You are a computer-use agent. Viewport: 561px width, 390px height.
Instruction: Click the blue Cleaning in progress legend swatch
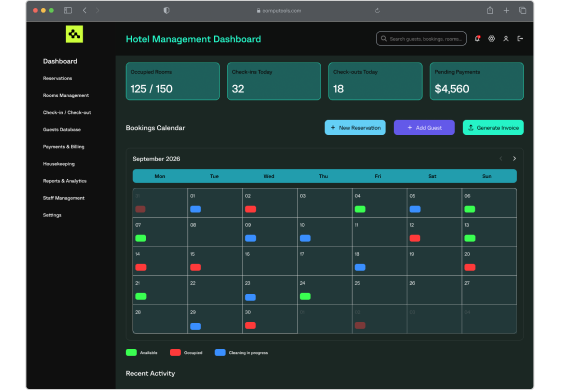[220, 352]
